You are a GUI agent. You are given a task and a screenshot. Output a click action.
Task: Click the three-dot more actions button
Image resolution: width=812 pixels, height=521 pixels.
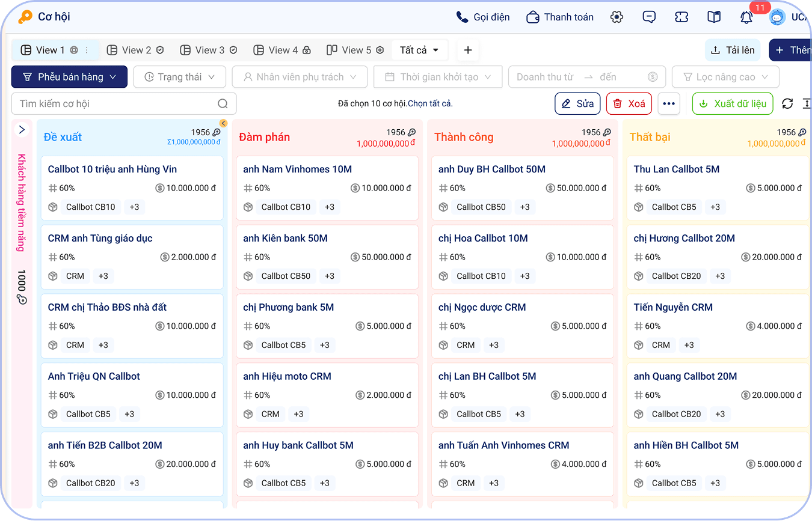pyautogui.click(x=669, y=104)
